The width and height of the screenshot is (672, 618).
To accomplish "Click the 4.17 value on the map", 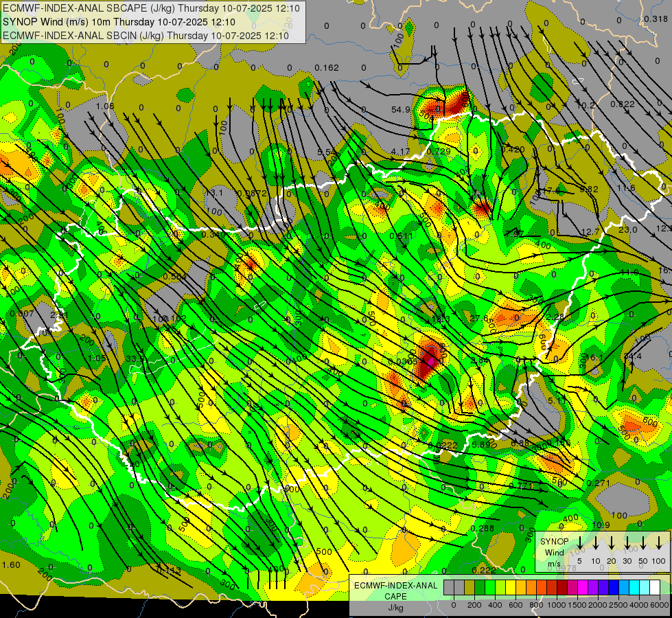I will pos(400,151).
